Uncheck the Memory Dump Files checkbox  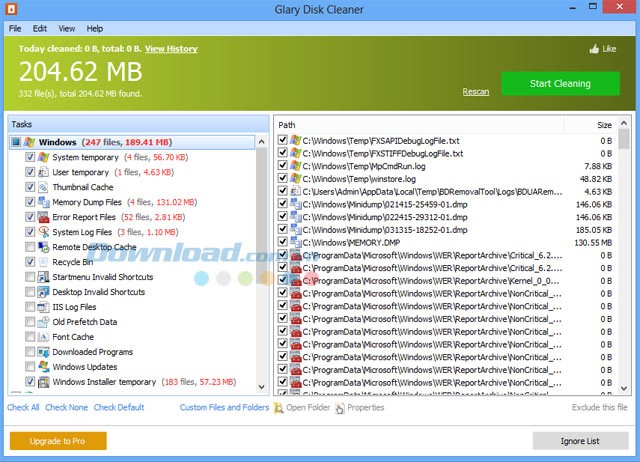(x=30, y=202)
